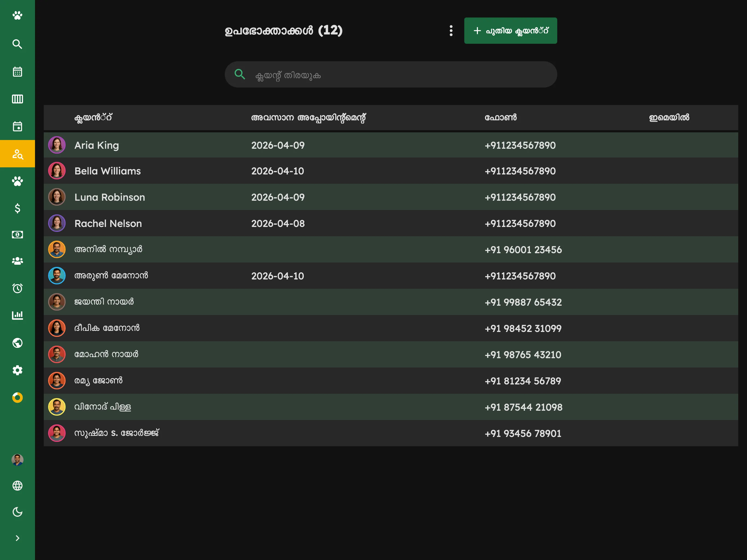
Task: Sort by ഫോൺ column header
Action: (x=501, y=118)
